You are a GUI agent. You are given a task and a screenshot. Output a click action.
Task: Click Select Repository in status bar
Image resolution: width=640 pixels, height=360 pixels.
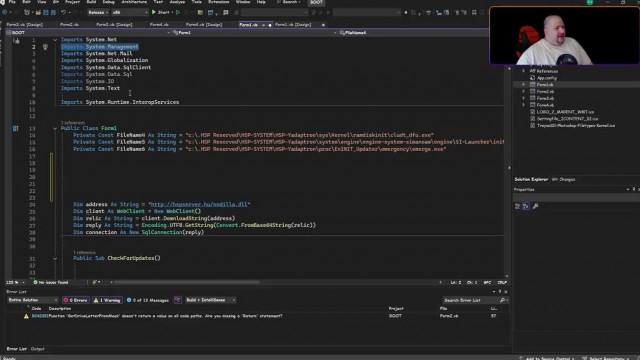coord(607,358)
